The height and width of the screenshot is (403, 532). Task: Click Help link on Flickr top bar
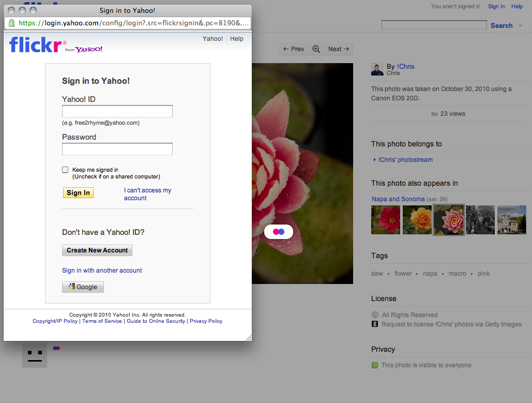[x=516, y=6]
